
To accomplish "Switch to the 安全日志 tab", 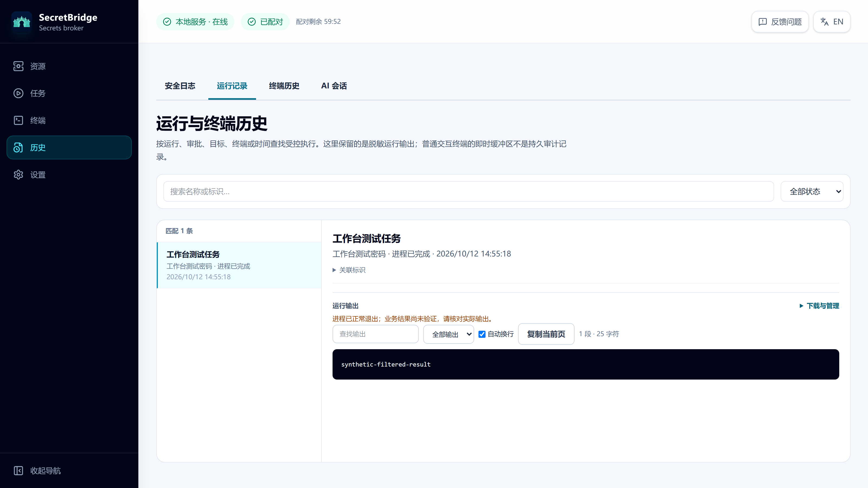I will pyautogui.click(x=180, y=86).
